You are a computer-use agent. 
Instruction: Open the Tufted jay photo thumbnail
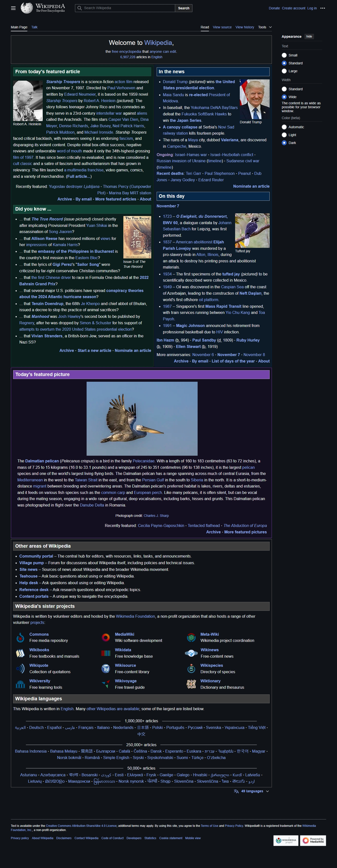pos(252,231)
